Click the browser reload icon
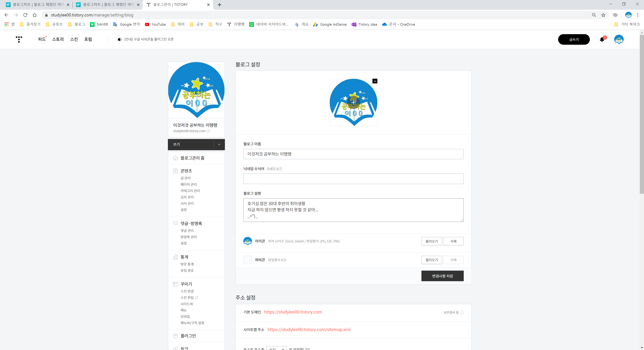The height and width of the screenshot is (350, 644). 25,15
